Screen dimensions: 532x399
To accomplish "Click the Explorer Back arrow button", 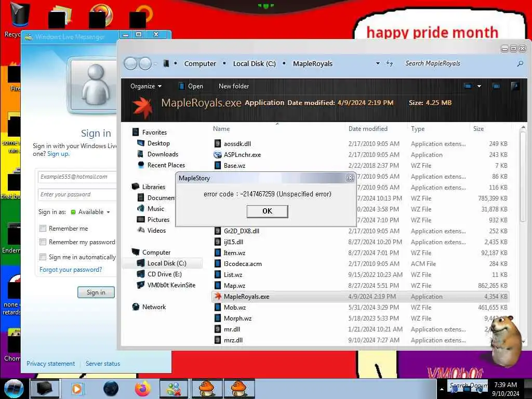I will (130, 63).
